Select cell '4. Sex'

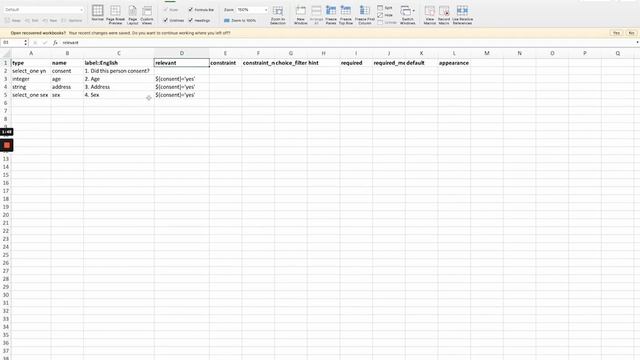(x=119, y=95)
